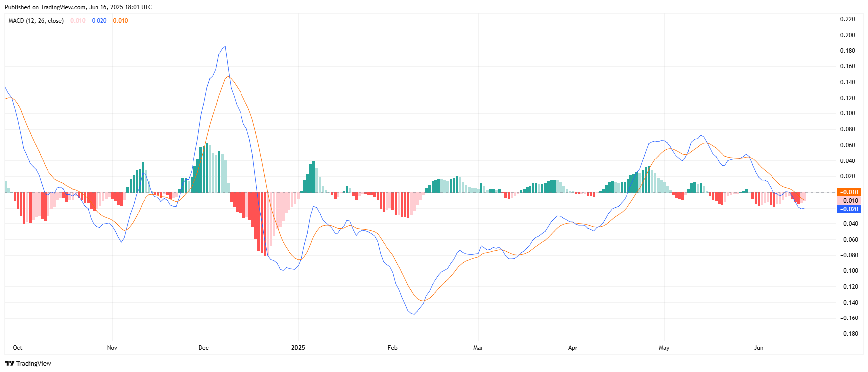Click the 0.140 value on price scale
The image size is (868, 372).
coord(848,82)
